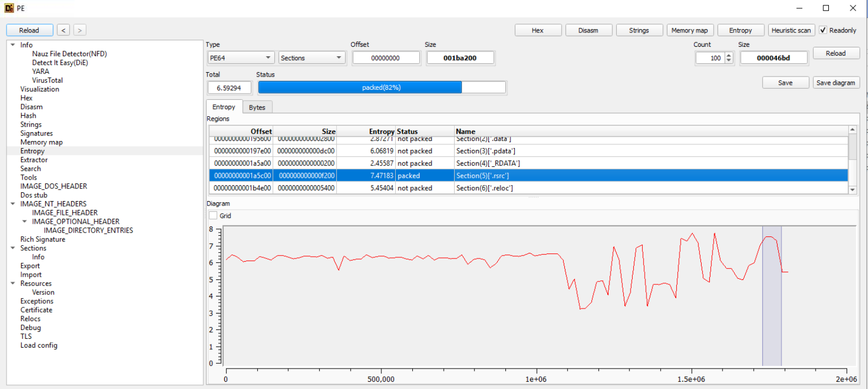This screenshot has width=868, height=389.
Task: Increase Count value with up spinner arrow
Action: tap(729, 55)
